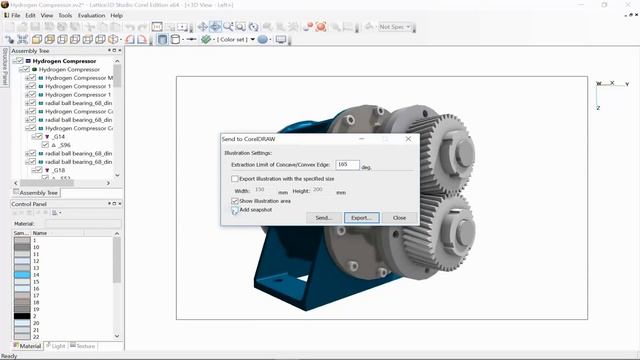Select the Zoom magnifier tool

click(228, 27)
